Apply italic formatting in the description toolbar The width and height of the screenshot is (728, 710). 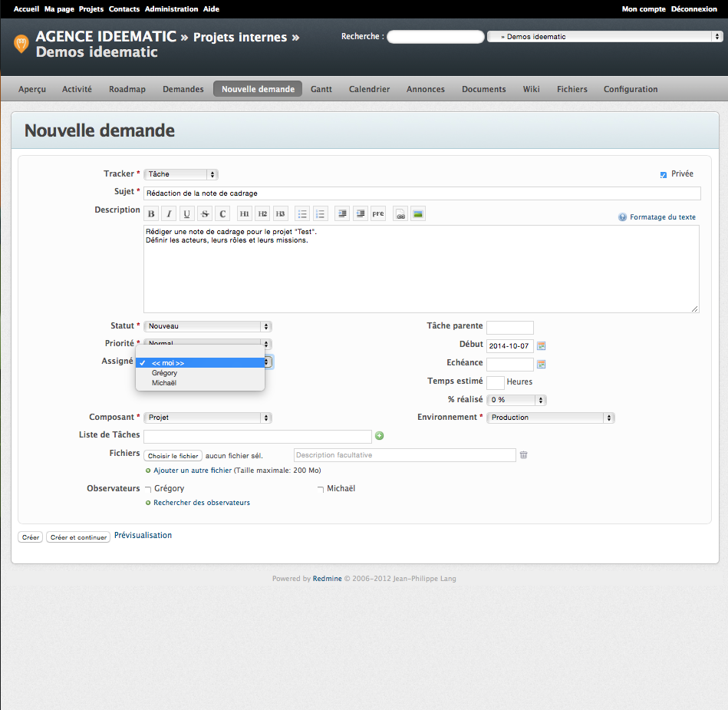pos(169,213)
